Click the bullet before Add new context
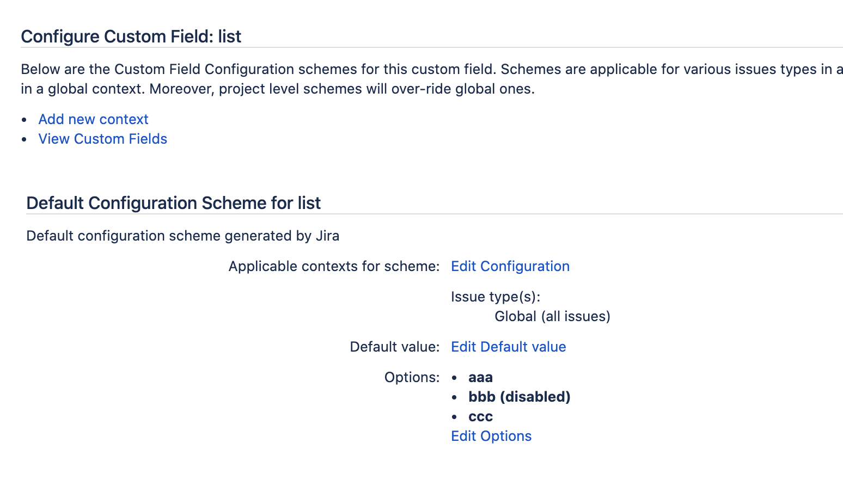The width and height of the screenshot is (843, 504). tap(24, 120)
